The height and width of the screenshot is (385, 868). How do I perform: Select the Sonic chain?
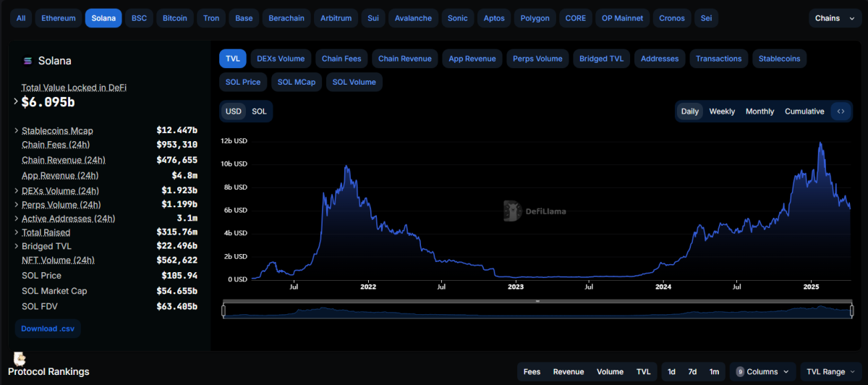[458, 18]
